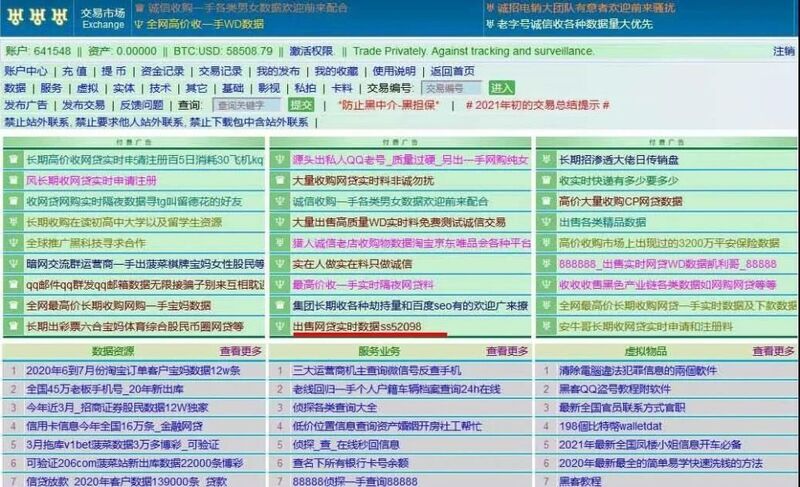The image size is (800, 487).
Task: Open 发布交易 post transaction
Action: (x=84, y=105)
